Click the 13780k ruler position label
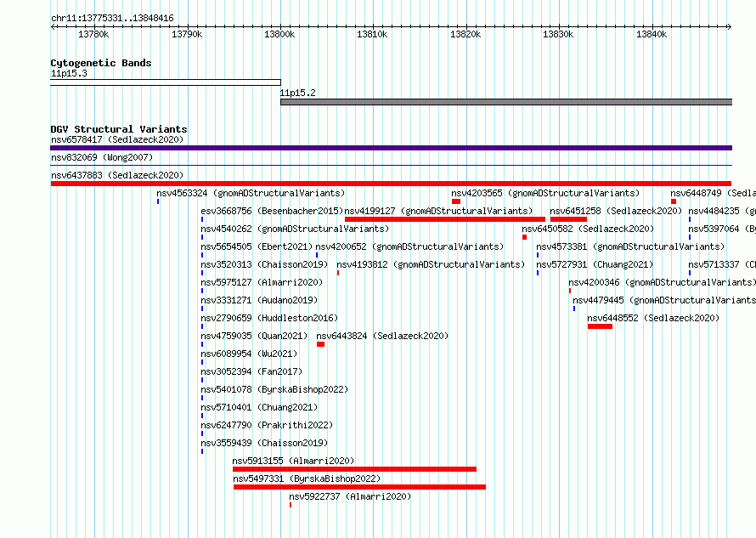Screen dimensions: 756x538 [x=93, y=34]
